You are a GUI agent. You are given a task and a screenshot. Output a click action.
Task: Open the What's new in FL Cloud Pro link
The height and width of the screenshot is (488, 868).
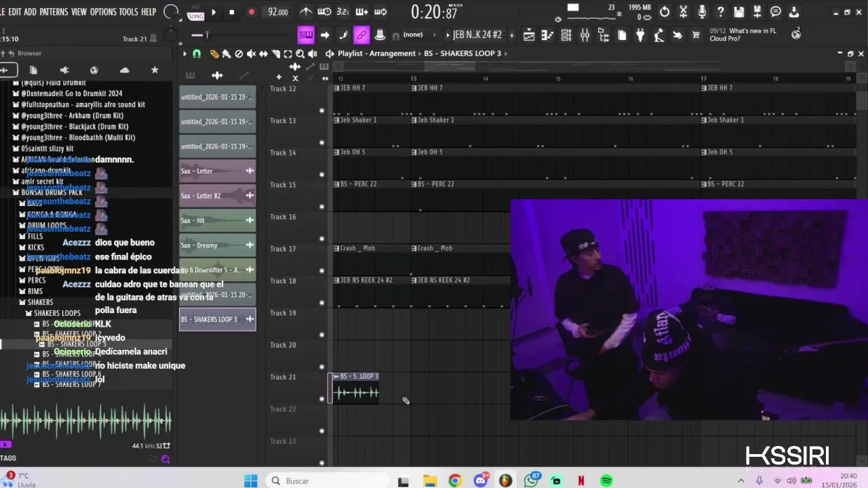(745, 35)
